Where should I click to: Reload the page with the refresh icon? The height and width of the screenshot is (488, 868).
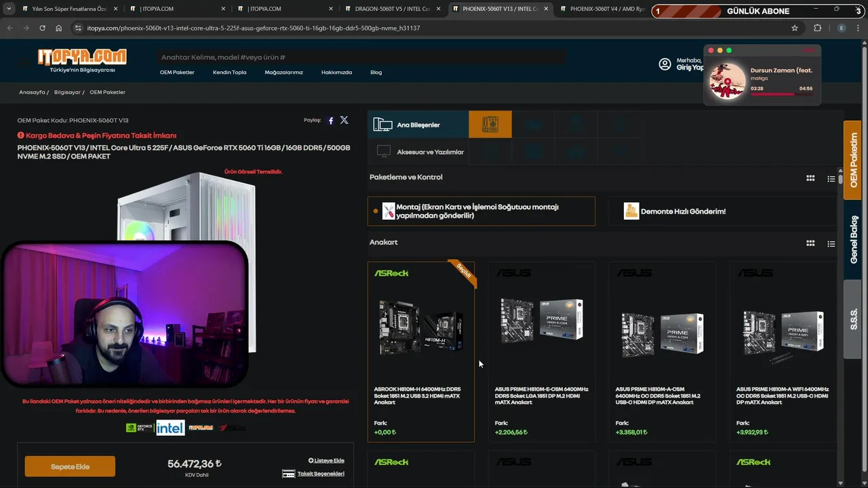coord(42,28)
